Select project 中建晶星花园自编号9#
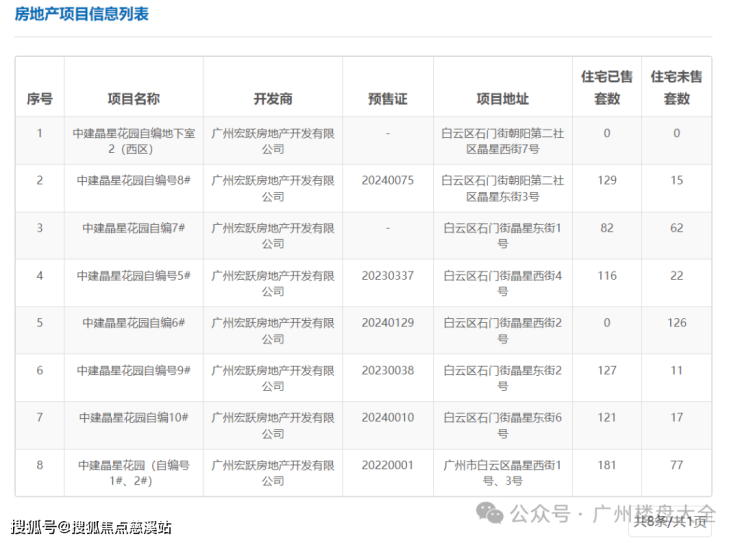This screenshot has height=543, width=740. pyautogui.click(x=133, y=370)
